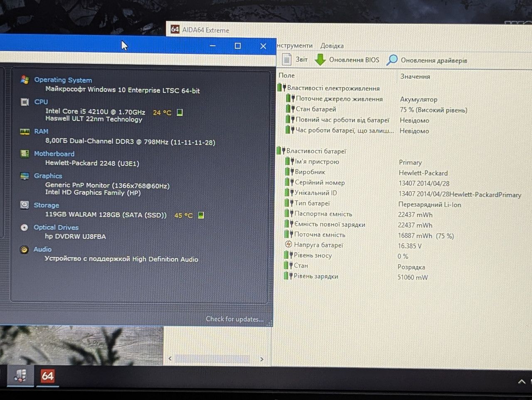Click the scrollbar left arrow
This screenshot has height=400, width=532.
170,358
